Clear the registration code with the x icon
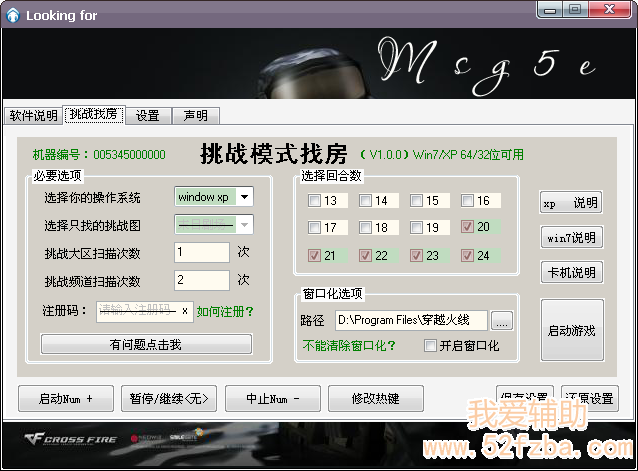 [185, 311]
